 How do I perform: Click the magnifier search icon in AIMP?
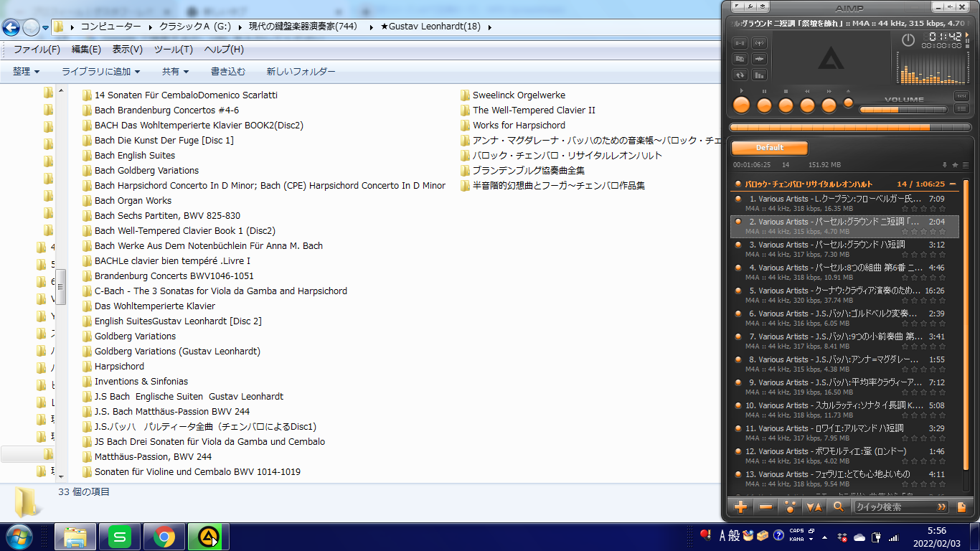838,507
